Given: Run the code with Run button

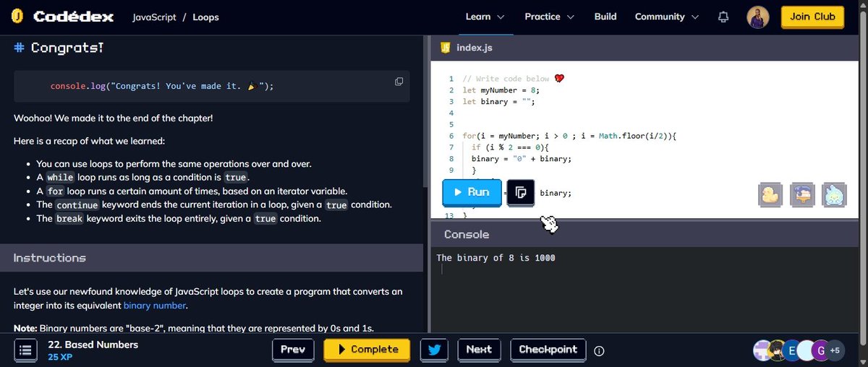Looking at the screenshot, I should tap(472, 193).
